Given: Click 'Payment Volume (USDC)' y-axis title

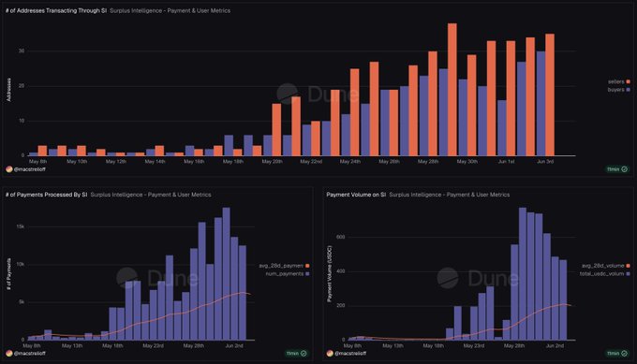Looking at the screenshot, I should click(330, 273).
